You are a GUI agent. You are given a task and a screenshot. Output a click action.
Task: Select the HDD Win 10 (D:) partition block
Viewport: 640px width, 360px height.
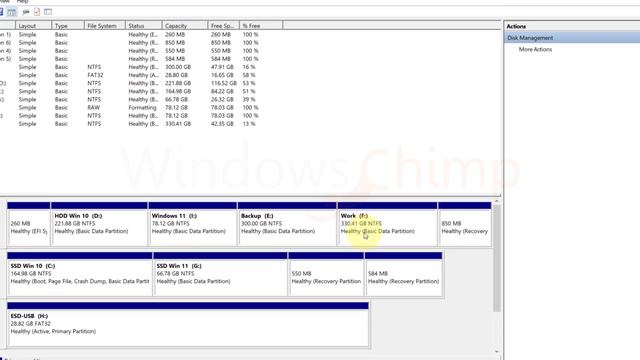click(99, 224)
